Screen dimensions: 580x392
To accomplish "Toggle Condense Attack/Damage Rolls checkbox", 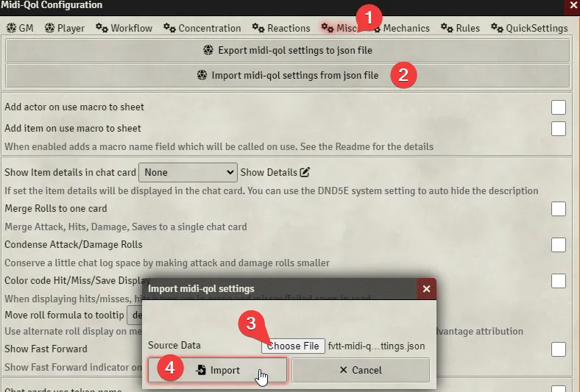I will point(559,244).
